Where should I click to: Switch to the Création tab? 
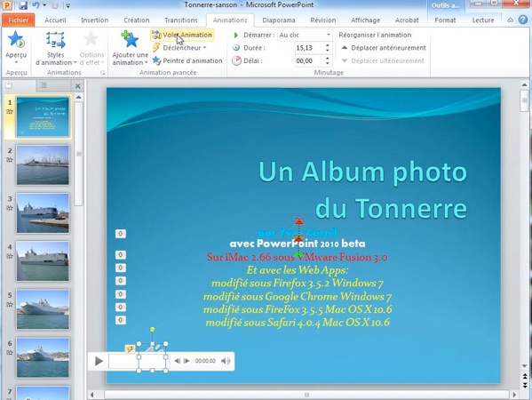point(137,20)
